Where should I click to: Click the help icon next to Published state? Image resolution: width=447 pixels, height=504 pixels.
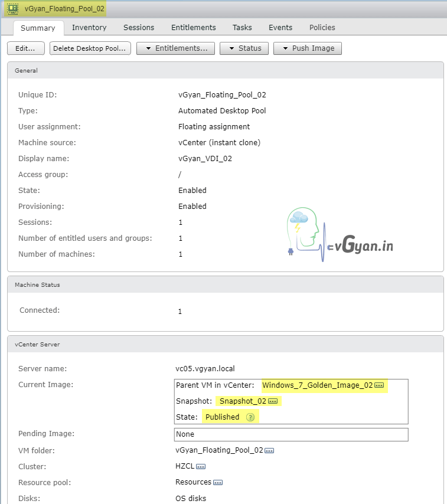[x=250, y=417]
